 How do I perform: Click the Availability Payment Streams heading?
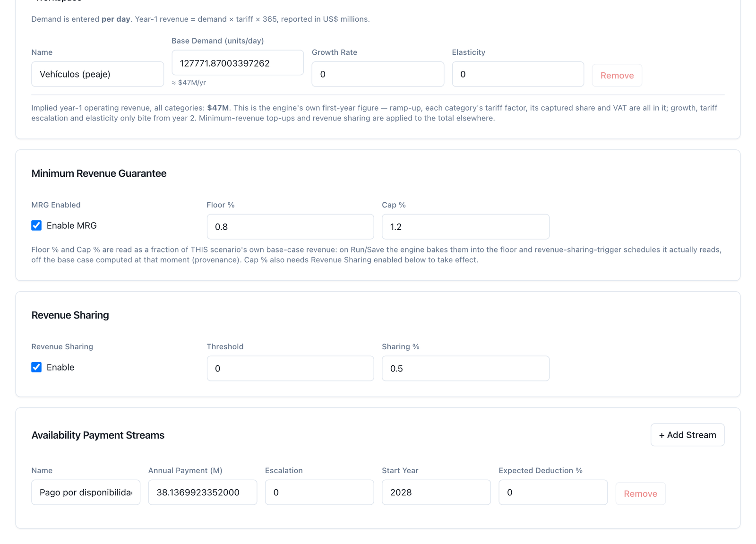coord(98,435)
